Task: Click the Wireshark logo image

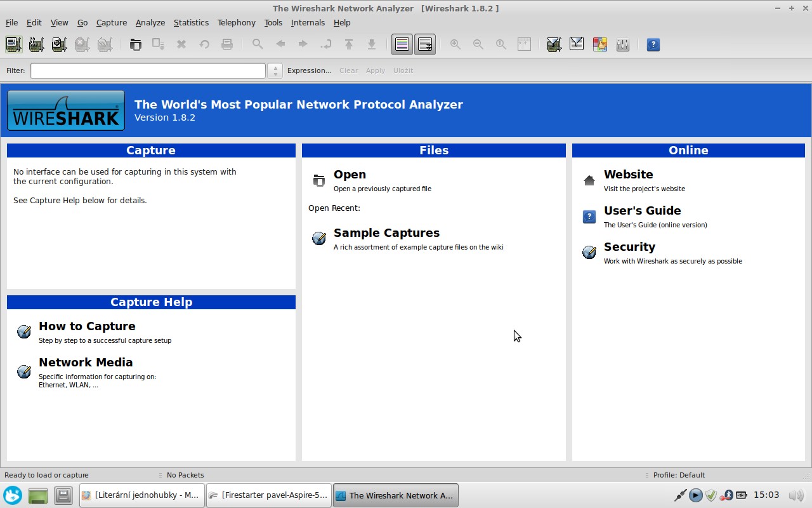Action: (66, 110)
